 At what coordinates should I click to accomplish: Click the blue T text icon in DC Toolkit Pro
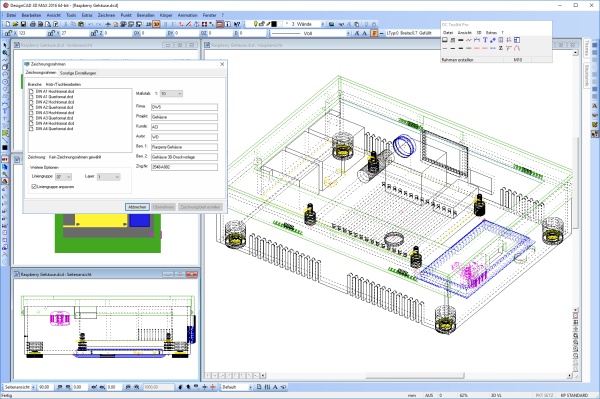click(x=485, y=40)
